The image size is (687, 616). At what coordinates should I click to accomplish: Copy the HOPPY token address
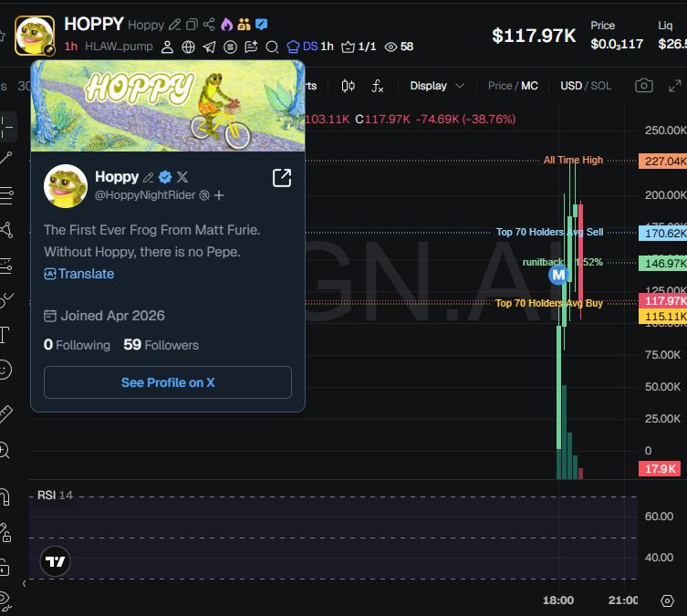click(x=192, y=25)
